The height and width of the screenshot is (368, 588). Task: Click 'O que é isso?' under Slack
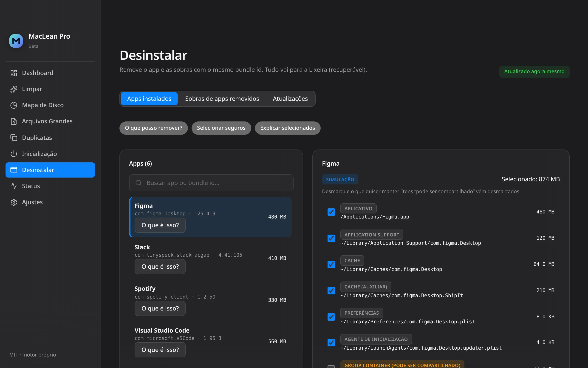click(160, 267)
